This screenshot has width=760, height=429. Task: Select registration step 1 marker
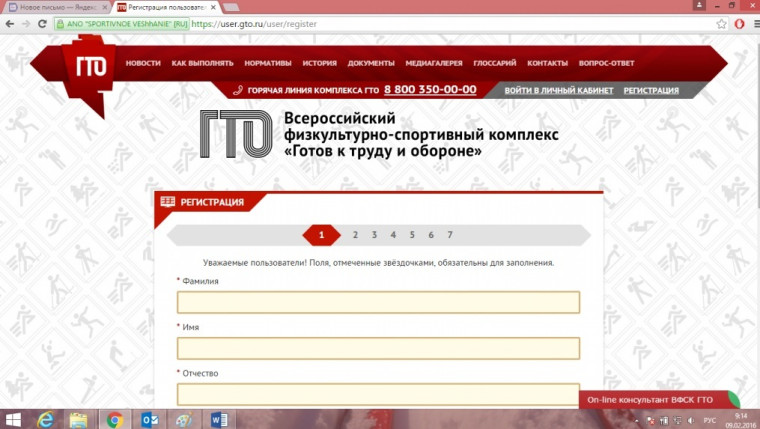point(321,235)
